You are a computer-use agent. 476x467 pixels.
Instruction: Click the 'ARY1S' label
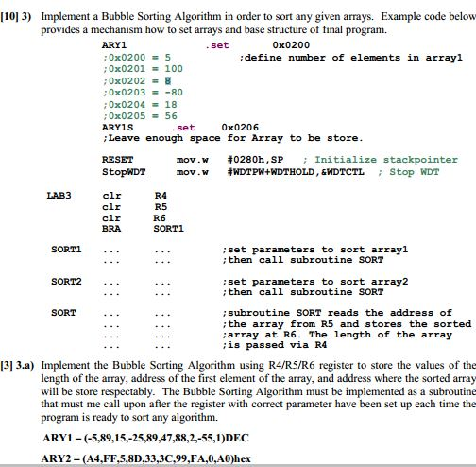coord(117,128)
